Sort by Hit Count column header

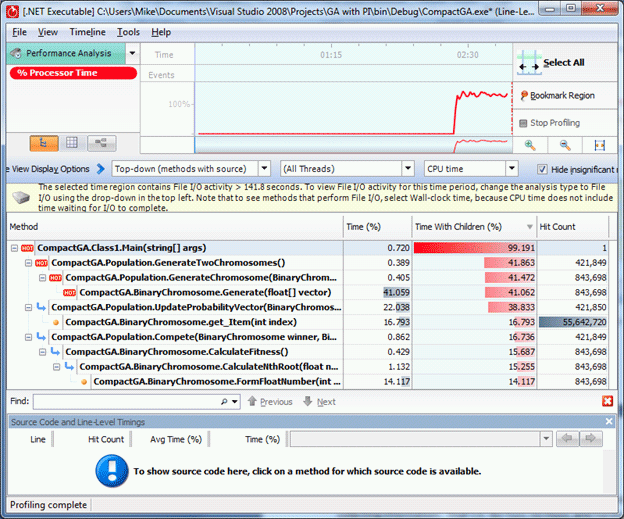(x=573, y=227)
